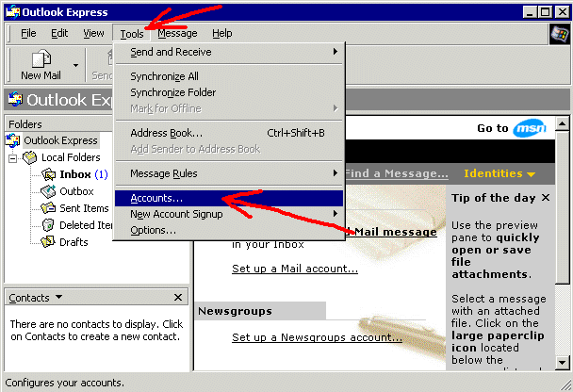573x392 pixels.
Task: Select the Sent Items folder label
Action: tap(84, 208)
